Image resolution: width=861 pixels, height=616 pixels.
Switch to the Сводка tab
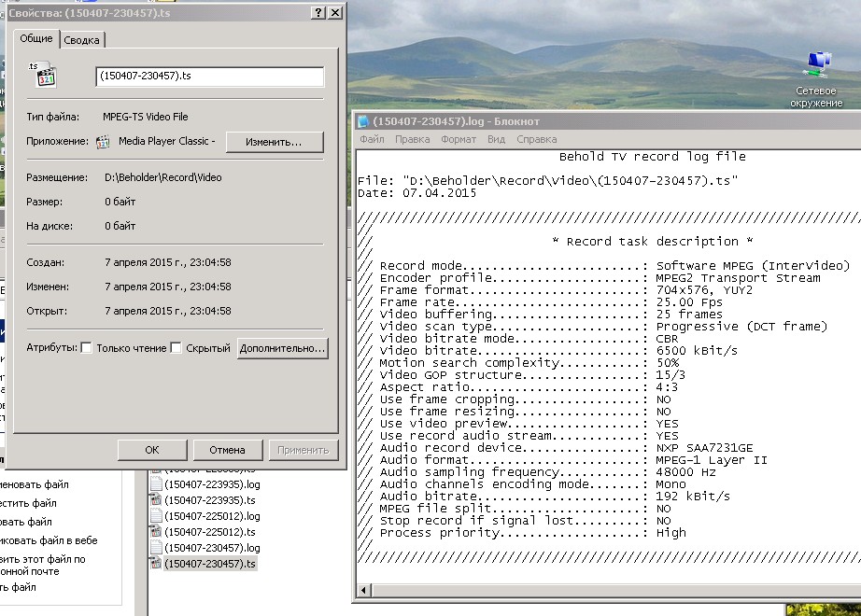pyautogui.click(x=82, y=40)
